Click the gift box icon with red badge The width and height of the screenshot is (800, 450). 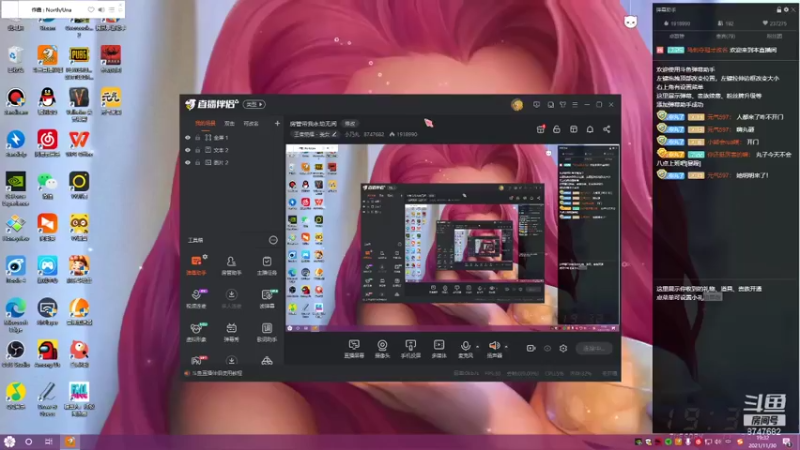[540, 129]
